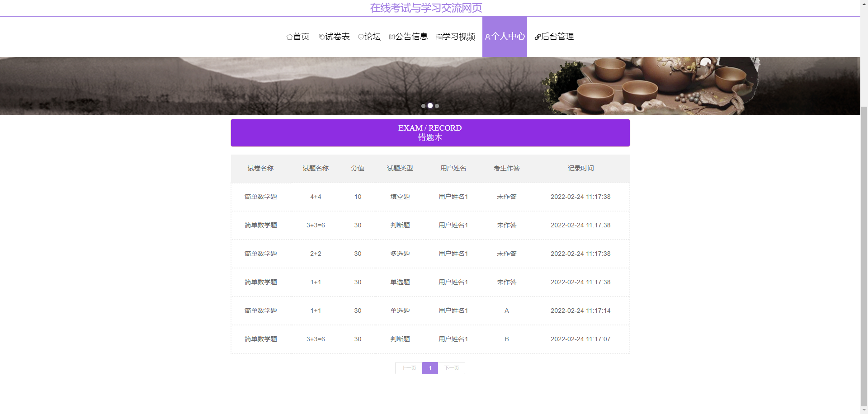Click timestamp 2022-02-24 11:17:14
Screen dimensions: 868x414
coord(580,310)
